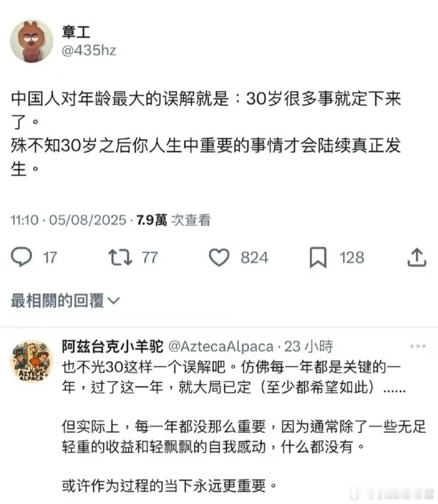Open the share upload icon
This screenshot has width=438, height=504.
tap(417, 257)
